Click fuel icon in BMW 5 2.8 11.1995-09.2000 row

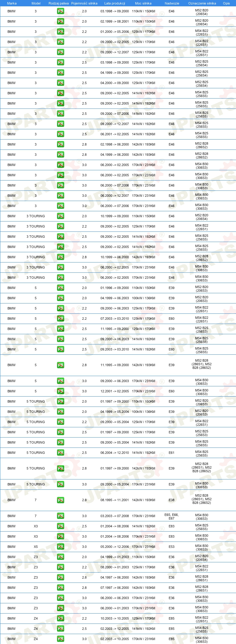(x=60, y=365)
